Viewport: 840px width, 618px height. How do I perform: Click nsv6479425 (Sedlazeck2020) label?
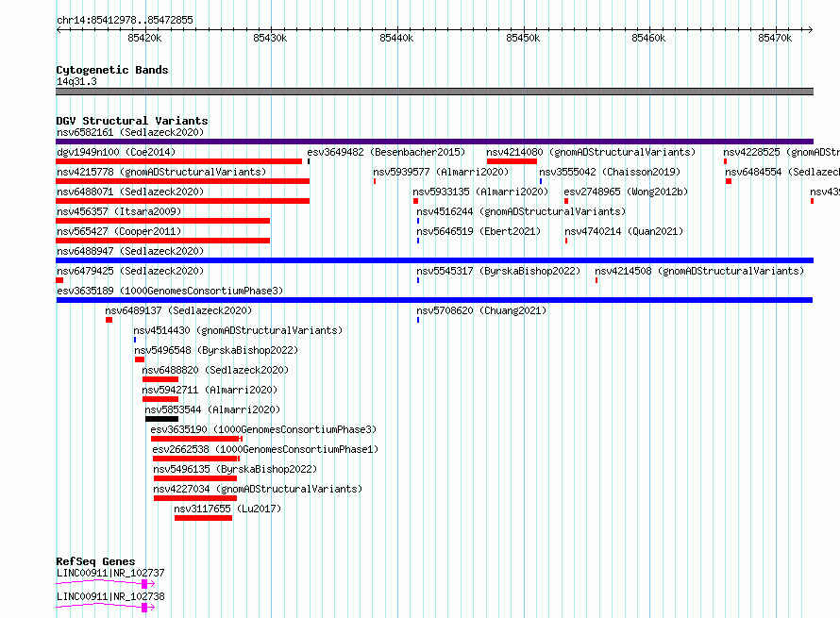point(130,271)
